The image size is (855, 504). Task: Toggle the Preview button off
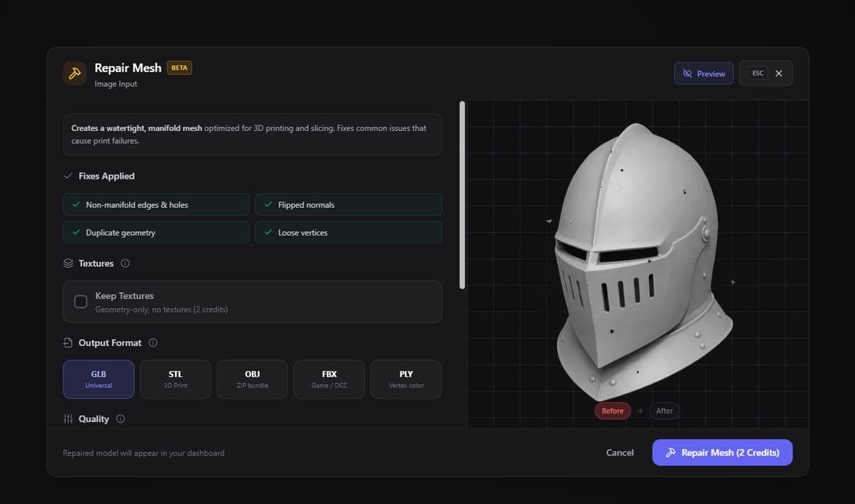coord(704,73)
